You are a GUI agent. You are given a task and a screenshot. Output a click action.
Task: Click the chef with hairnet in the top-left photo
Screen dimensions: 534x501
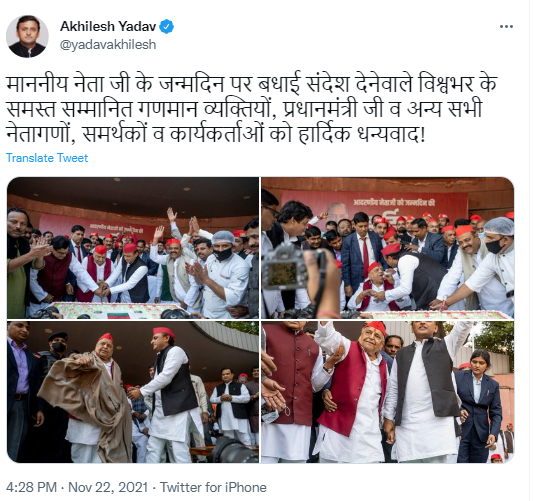click(x=223, y=274)
